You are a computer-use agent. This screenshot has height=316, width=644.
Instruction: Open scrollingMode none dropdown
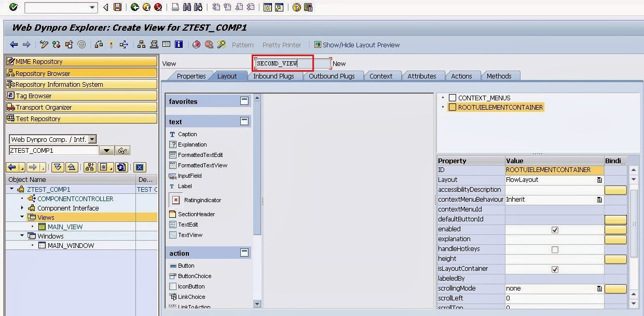click(599, 288)
